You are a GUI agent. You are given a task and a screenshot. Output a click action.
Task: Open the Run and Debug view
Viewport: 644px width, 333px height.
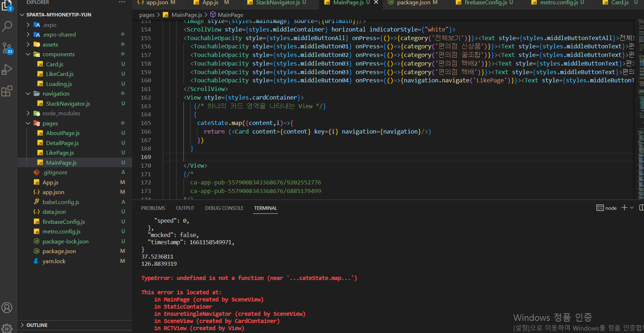click(x=7, y=69)
